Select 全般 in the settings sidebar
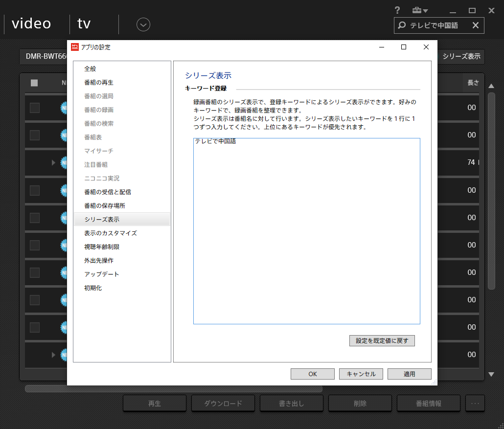Viewport: 504px width, 429px height. 90,69
